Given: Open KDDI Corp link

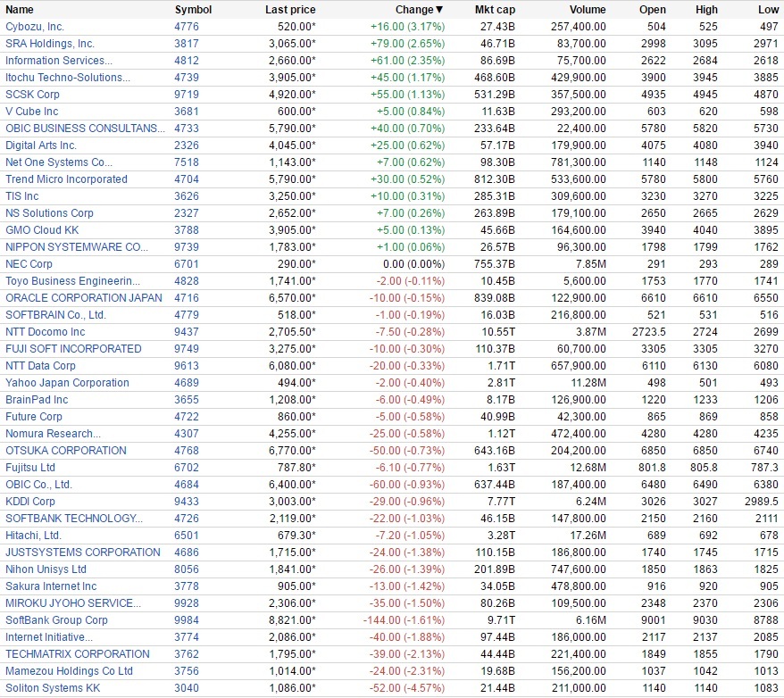Looking at the screenshot, I should [x=30, y=503].
